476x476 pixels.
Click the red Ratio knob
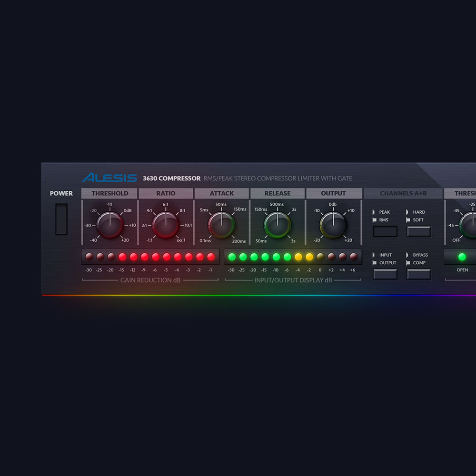166,225
